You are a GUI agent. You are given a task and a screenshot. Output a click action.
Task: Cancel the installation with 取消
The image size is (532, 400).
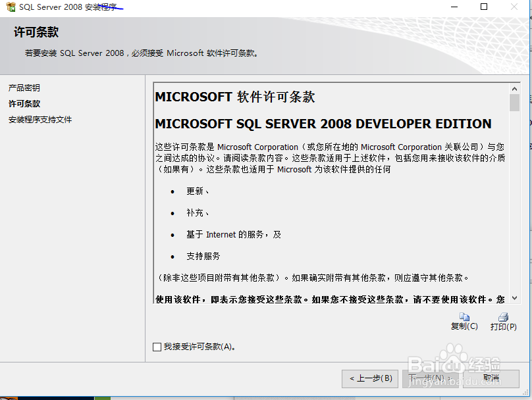point(491,378)
